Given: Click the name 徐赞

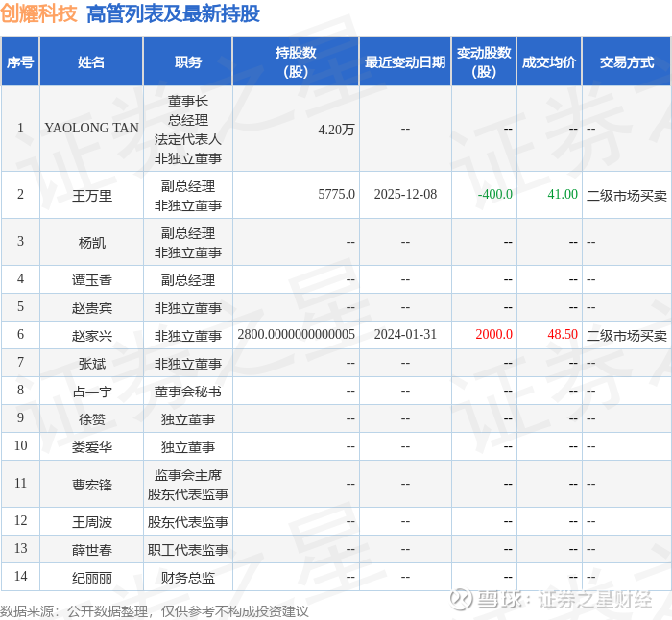Looking at the screenshot, I should coord(92,419).
